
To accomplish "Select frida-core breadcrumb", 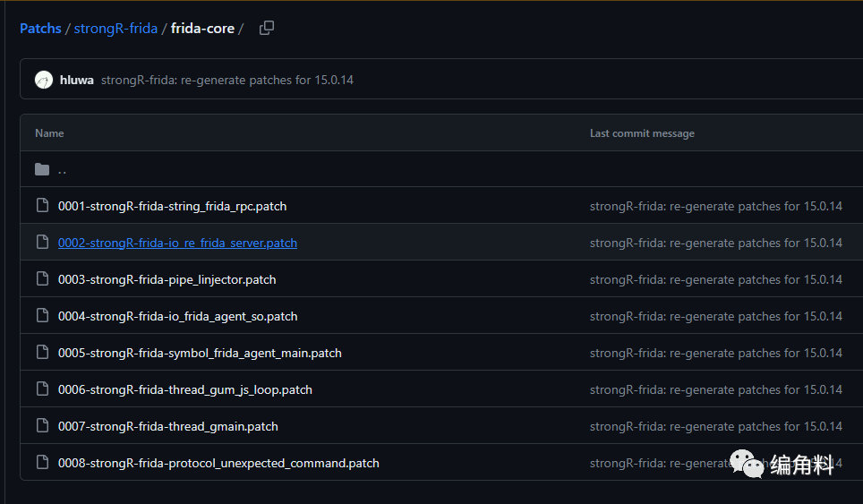I will pos(202,28).
